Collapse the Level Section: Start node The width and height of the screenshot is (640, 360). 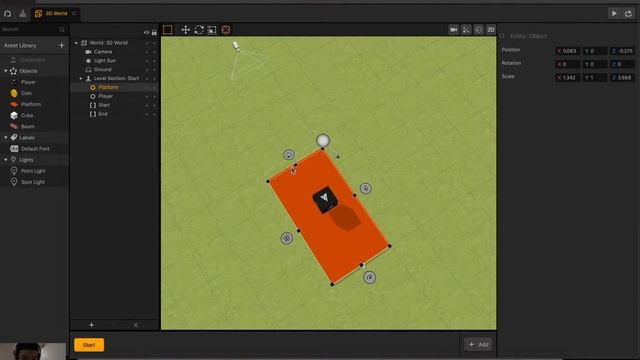[x=80, y=78]
